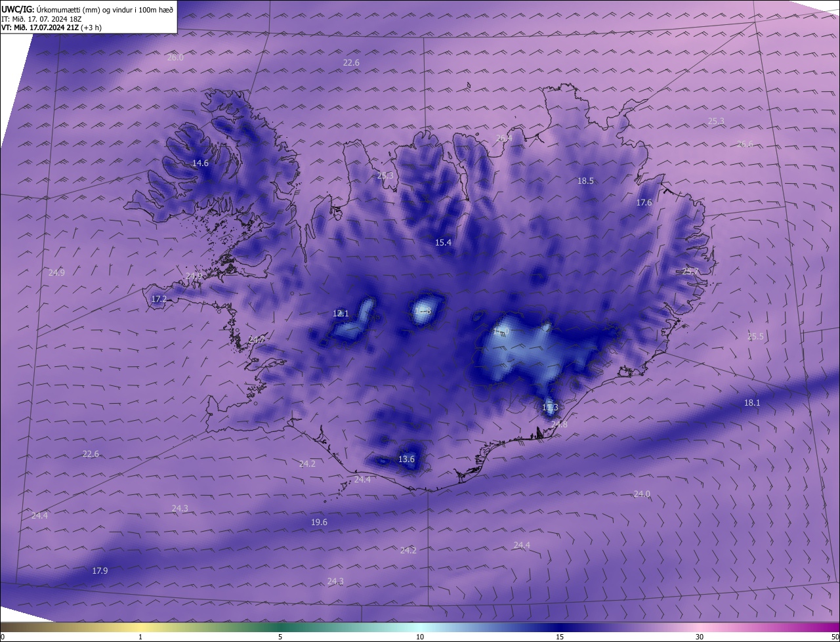Click the colorbar tick label 5
This screenshot has width=840, height=642.
[x=280, y=637]
